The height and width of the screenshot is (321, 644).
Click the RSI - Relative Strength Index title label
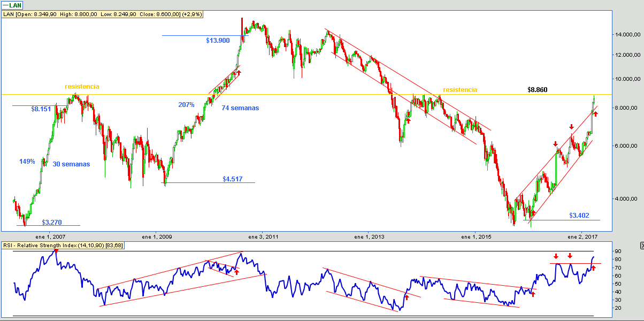coord(63,246)
